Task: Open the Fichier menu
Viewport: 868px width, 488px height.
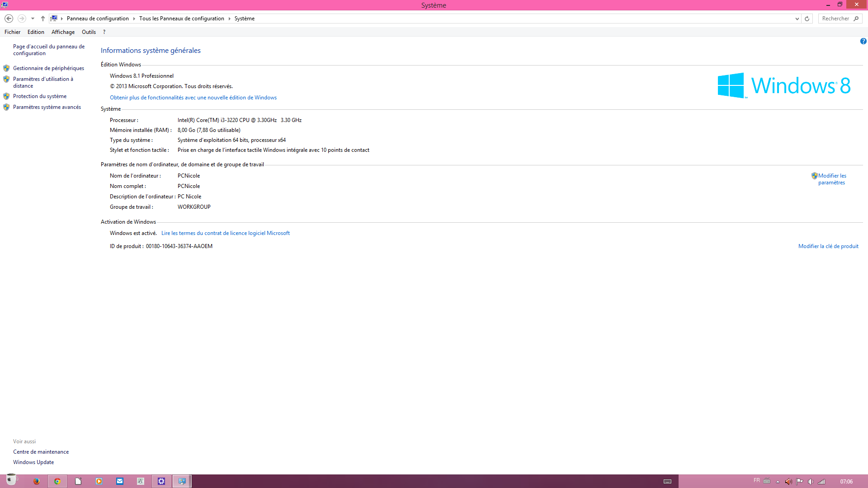Action: click(13, 32)
